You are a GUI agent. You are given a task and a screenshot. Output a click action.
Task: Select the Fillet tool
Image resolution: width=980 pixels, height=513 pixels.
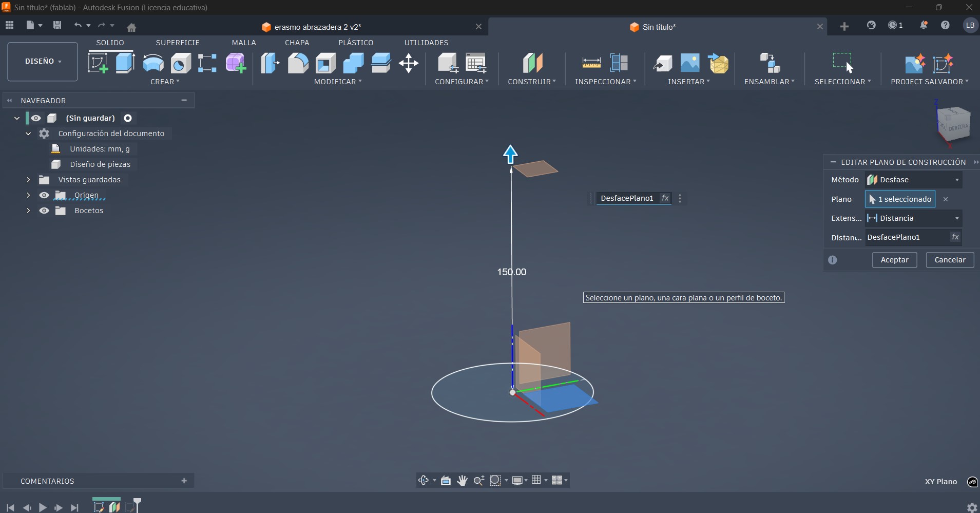point(298,63)
